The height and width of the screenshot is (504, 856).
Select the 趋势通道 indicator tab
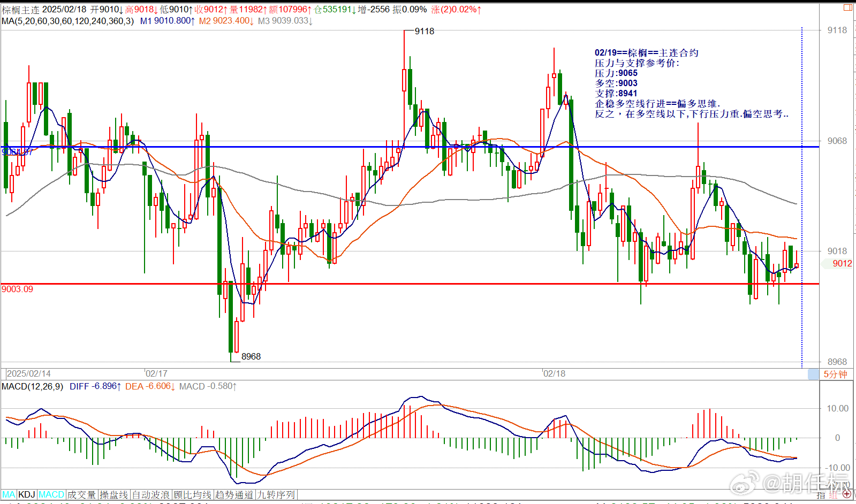click(x=234, y=495)
